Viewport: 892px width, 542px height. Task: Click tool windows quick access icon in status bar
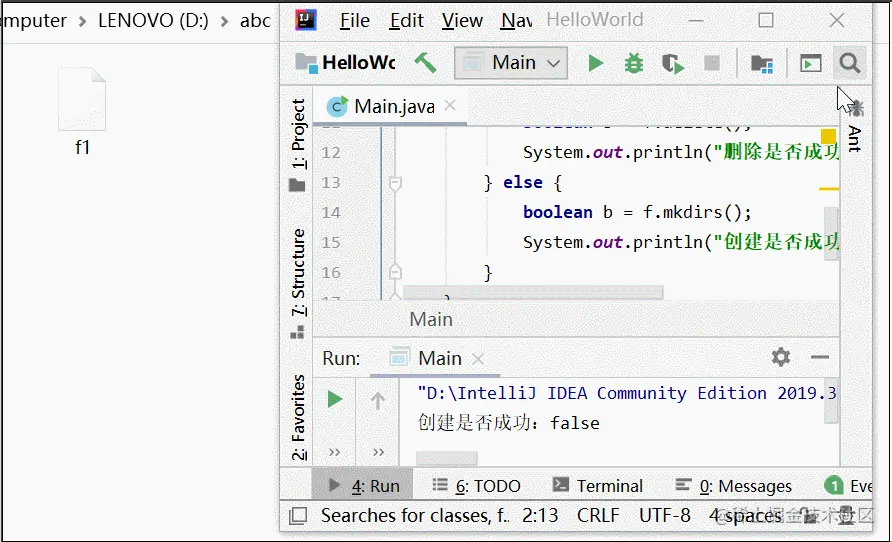(x=298, y=515)
